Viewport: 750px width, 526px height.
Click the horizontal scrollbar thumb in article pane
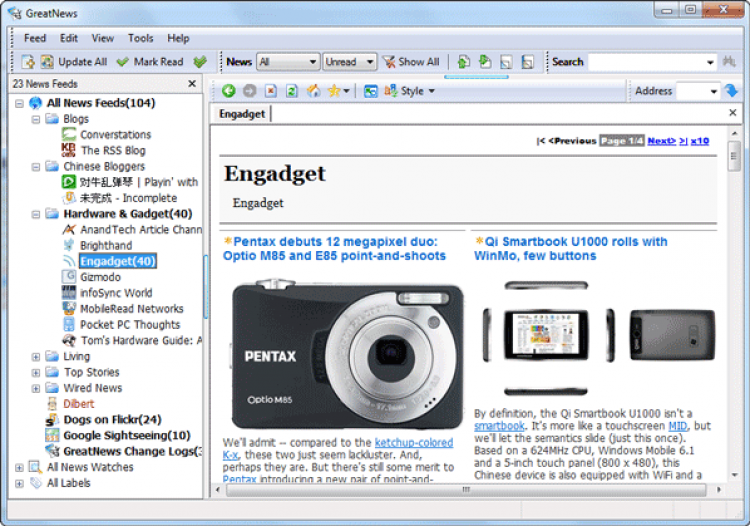pos(466,490)
